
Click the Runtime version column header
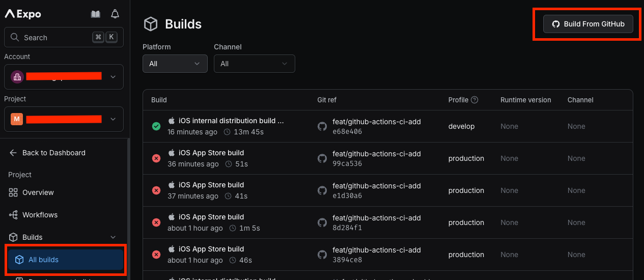pos(526,100)
